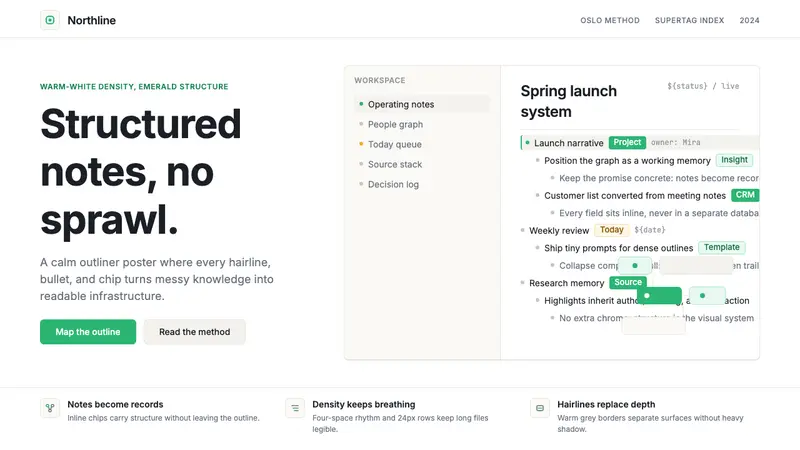The image size is (800, 450).
Task: Open Today queue in workspace list
Action: [x=421, y=144]
